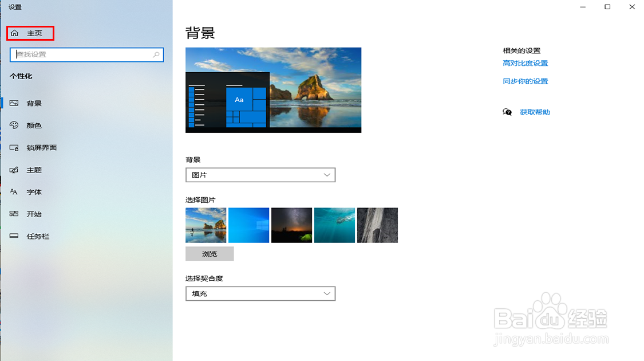
Task: Open 高对比度设置 link
Action: click(x=525, y=63)
